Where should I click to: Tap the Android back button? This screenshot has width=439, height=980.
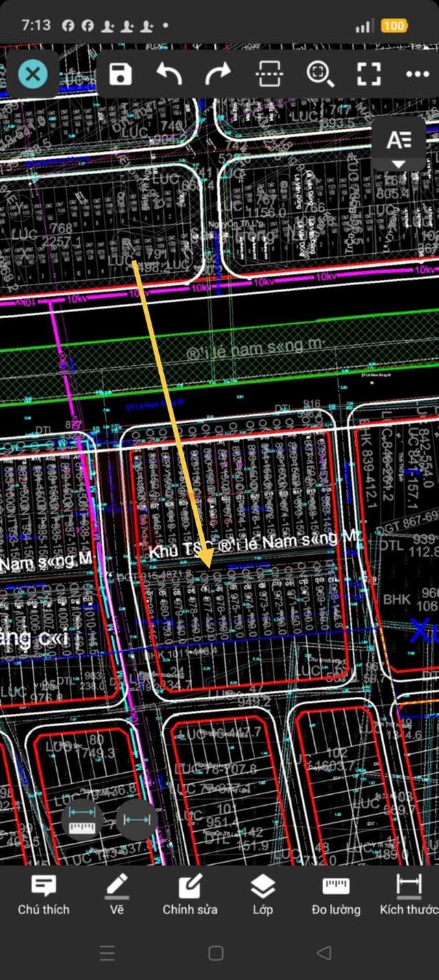point(324,953)
